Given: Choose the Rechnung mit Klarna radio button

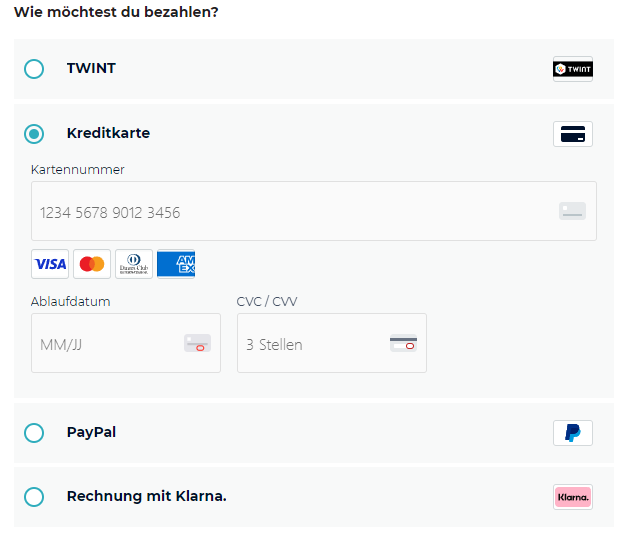Looking at the screenshot, I should click(34, 497).
